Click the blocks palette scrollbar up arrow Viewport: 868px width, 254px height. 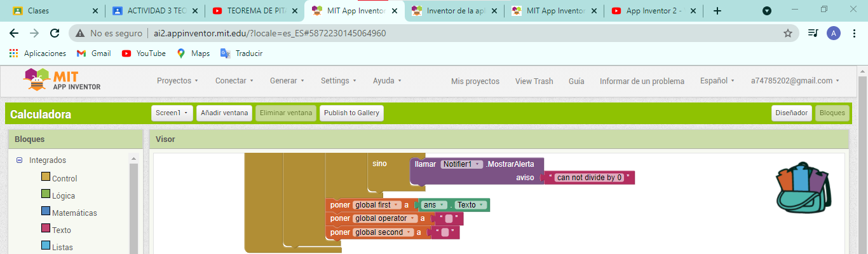point(133,159)
